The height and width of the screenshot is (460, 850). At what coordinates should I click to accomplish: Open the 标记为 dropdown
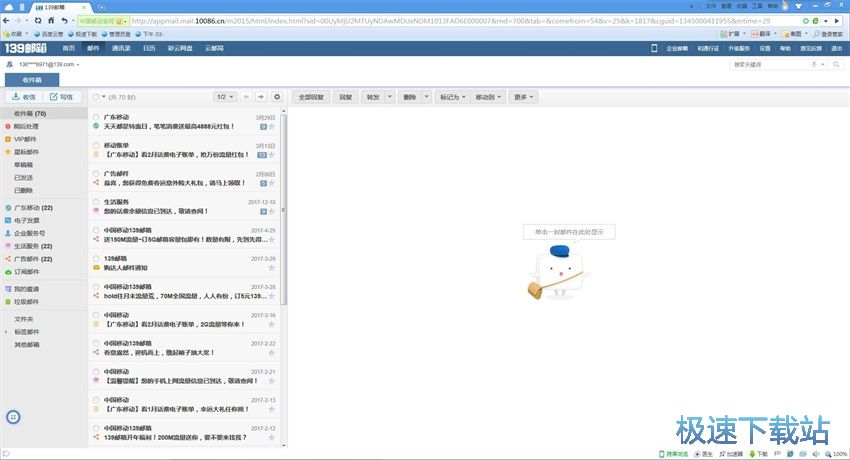tap(452, 97)
